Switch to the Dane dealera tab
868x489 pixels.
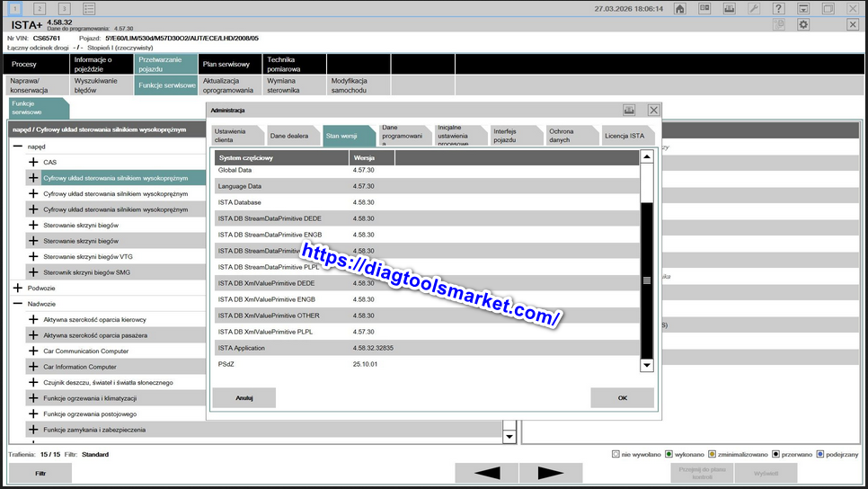290,136
